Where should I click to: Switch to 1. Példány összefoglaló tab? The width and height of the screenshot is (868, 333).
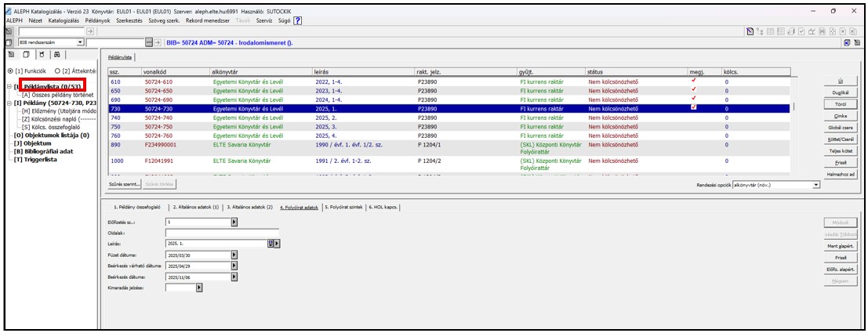[137, 208]
